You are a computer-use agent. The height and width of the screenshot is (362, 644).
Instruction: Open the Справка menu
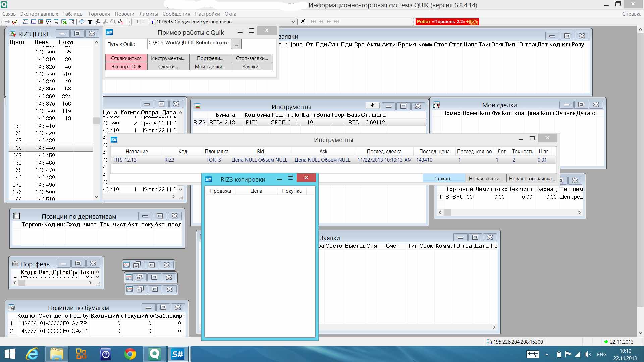(x=632, y=14)
